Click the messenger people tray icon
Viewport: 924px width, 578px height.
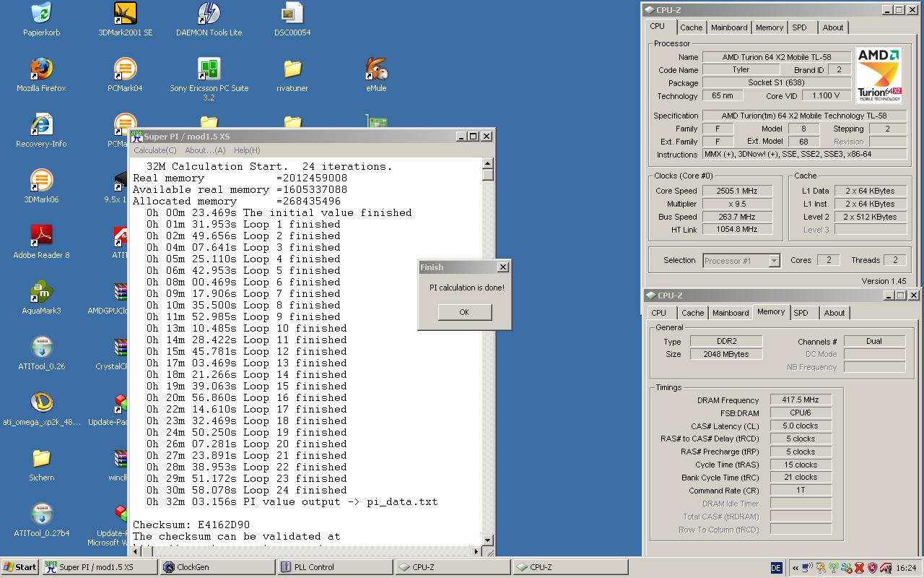[846, 568]
